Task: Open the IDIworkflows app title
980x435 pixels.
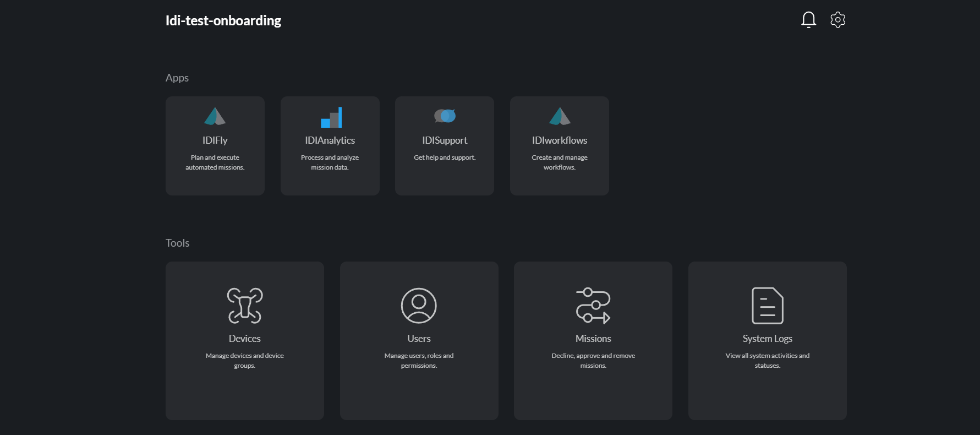Action: [560, 140]
